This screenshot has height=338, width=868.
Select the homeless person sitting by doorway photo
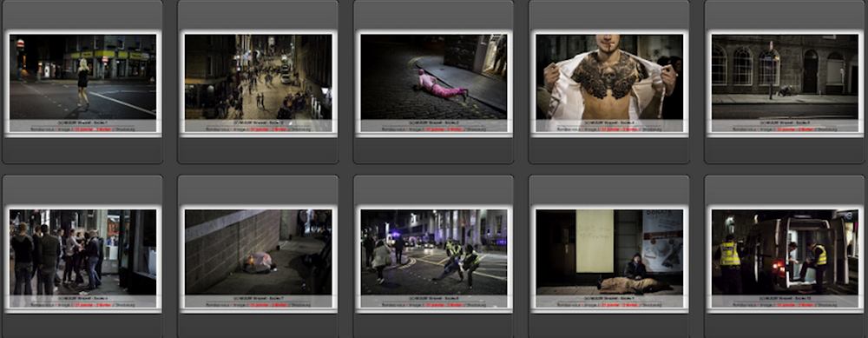609,252
